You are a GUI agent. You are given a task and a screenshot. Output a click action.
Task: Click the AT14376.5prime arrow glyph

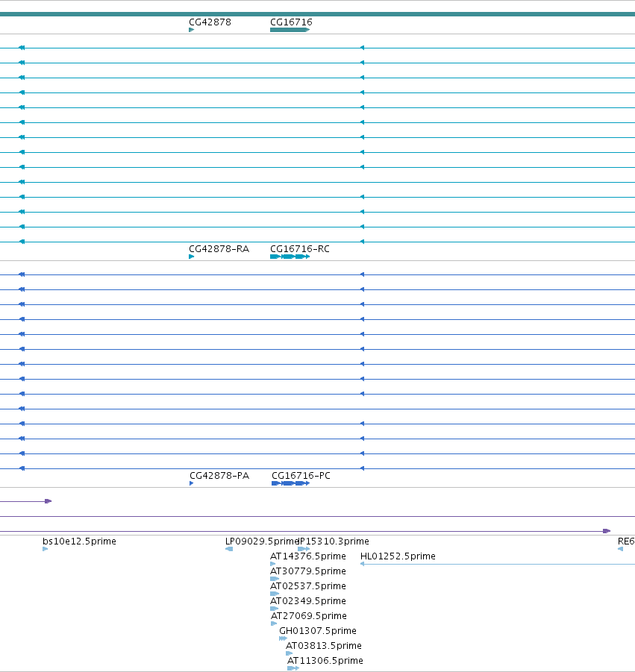click(x=273, y=564)
